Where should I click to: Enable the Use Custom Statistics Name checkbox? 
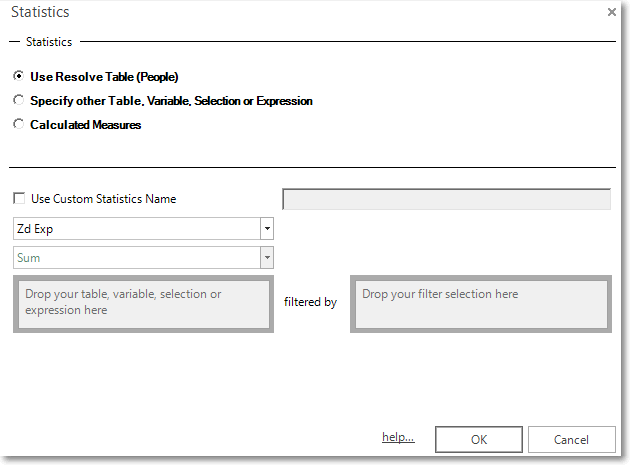19,199
